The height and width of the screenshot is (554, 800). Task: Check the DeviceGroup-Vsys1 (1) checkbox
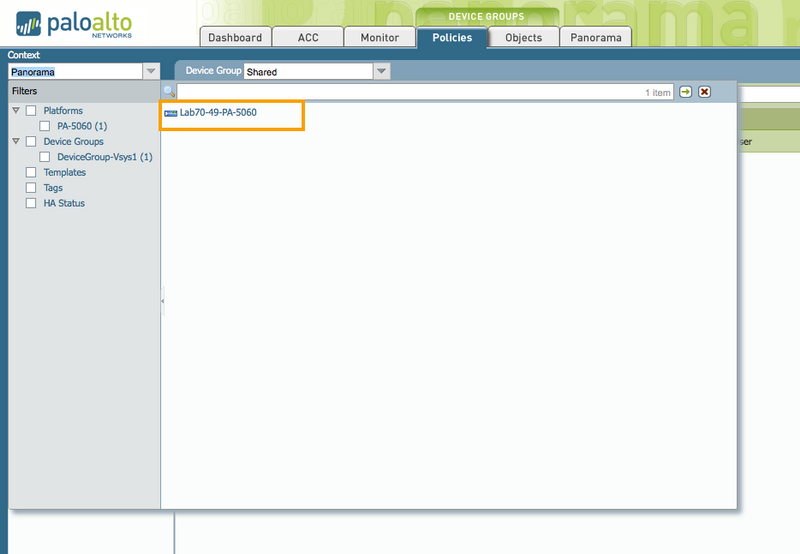(45, 157)
